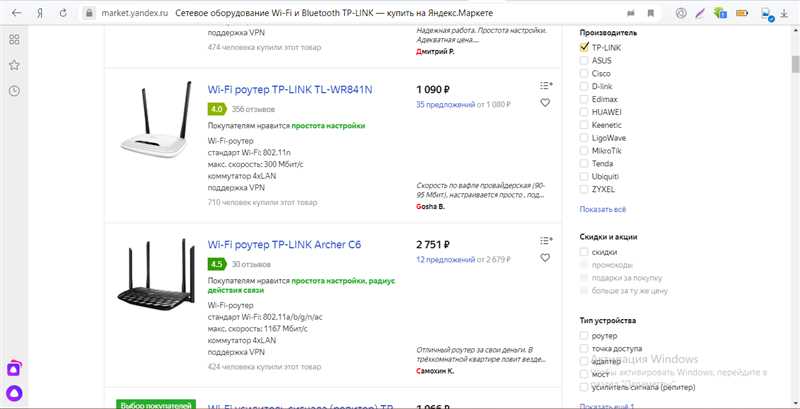View 35 предложений for TL-WR841N
800x409 pixels.
pyautogui.click(x=445, y=105)
